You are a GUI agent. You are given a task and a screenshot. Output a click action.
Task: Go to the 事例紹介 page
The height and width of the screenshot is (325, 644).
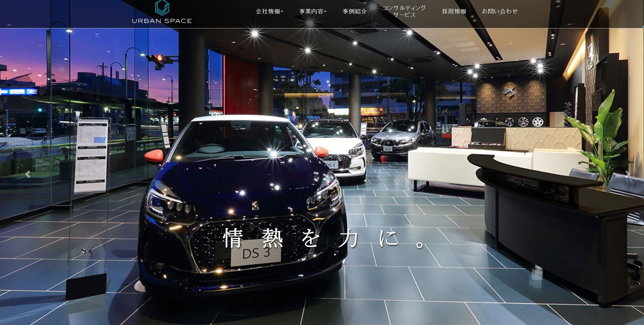[x=355, y=12]
